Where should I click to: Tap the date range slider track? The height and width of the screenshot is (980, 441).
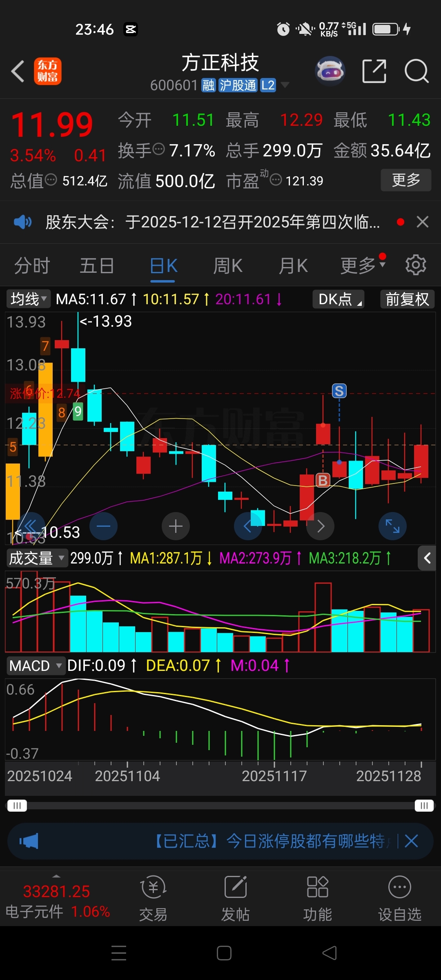[220, 806]
